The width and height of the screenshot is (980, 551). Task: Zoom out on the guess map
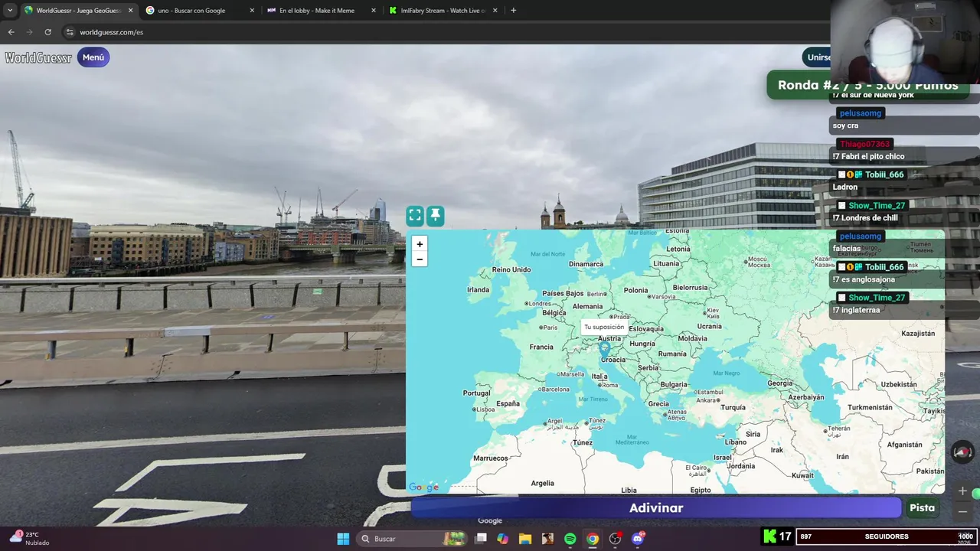(419, 259)
